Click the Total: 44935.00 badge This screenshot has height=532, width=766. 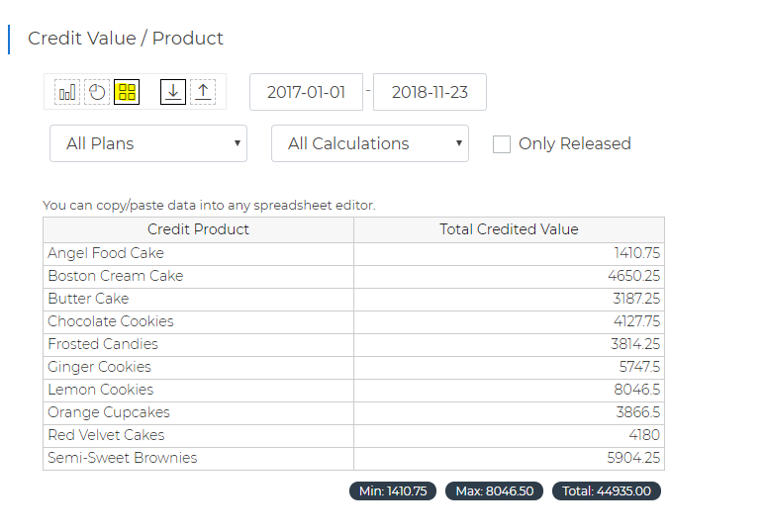coord(607,491)
